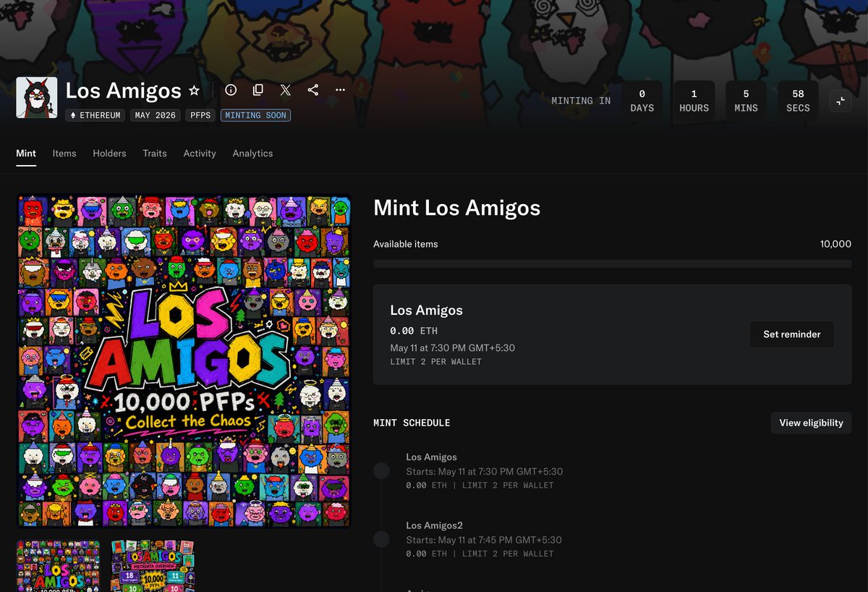Viewport: 868px width, 592px height.
Task: Click the 0 DAYS countdown box
Action: pos(642,101)
